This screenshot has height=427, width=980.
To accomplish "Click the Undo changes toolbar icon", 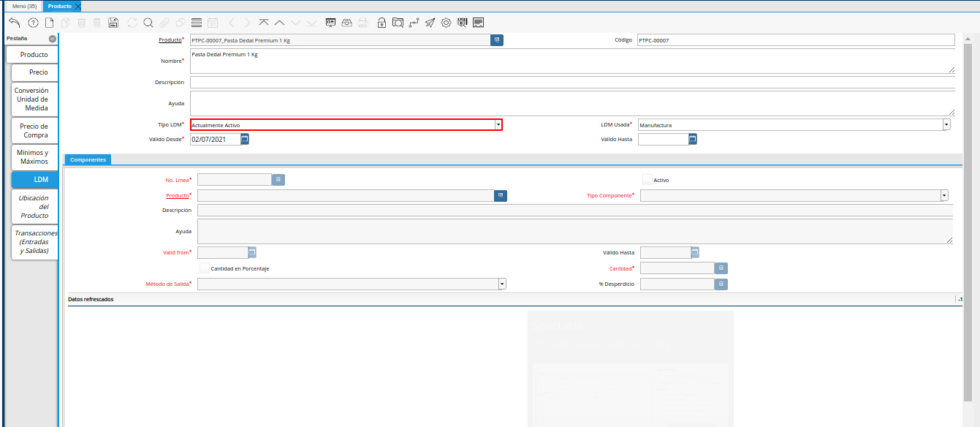I will pyautogui.click(x=15, y=23).
